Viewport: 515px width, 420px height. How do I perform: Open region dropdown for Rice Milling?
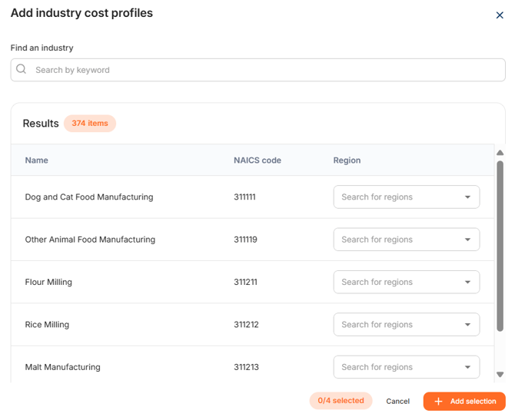406,325
